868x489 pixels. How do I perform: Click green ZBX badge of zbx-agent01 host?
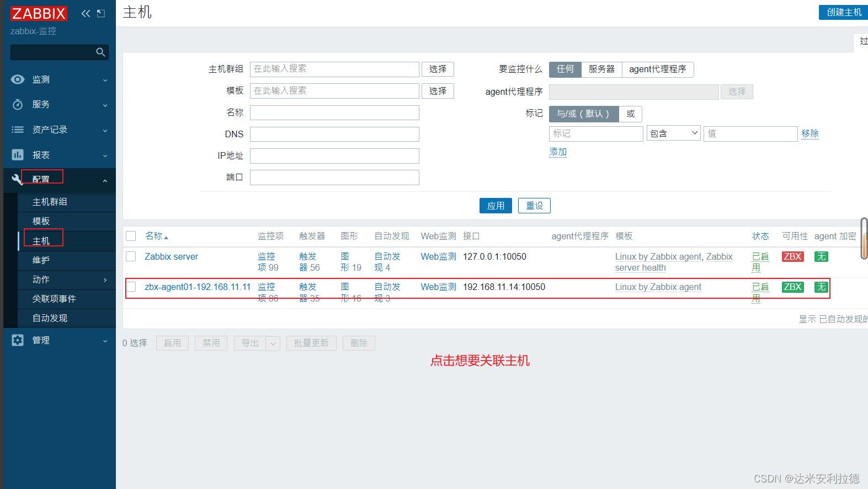click(x=793, y=287)
